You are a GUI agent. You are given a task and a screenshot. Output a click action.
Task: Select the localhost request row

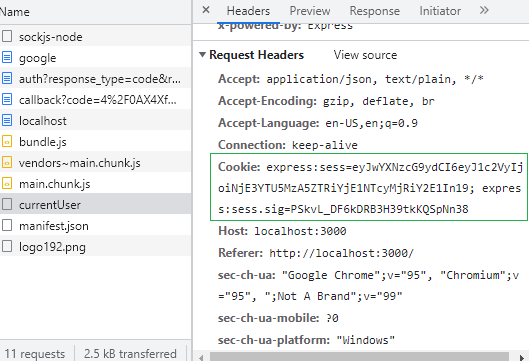tap(95, 120)
